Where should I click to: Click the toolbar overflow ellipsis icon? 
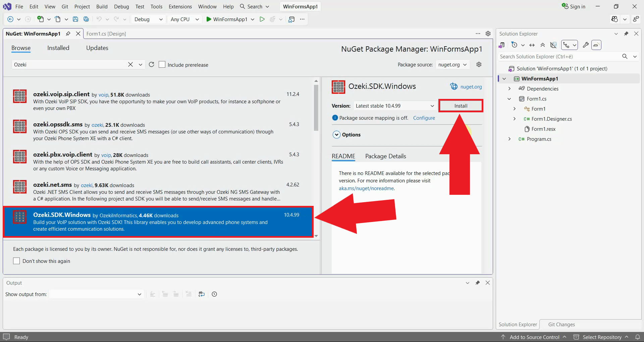302,19
